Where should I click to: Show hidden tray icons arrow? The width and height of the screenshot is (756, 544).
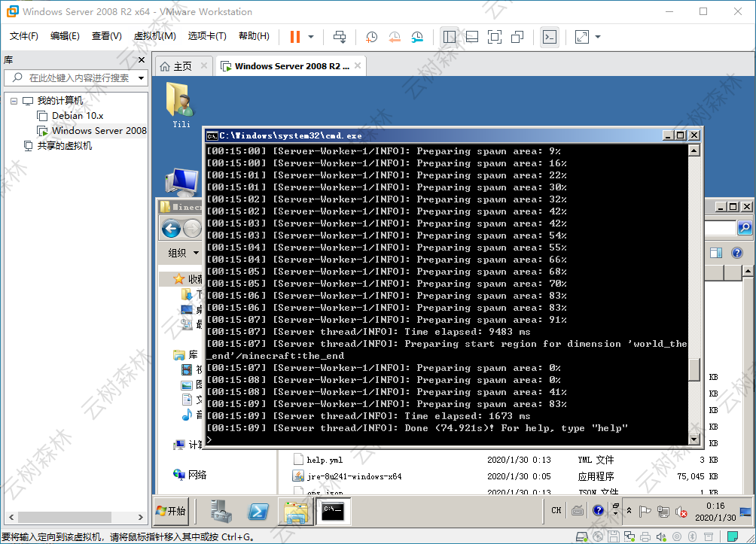point(629,511)
